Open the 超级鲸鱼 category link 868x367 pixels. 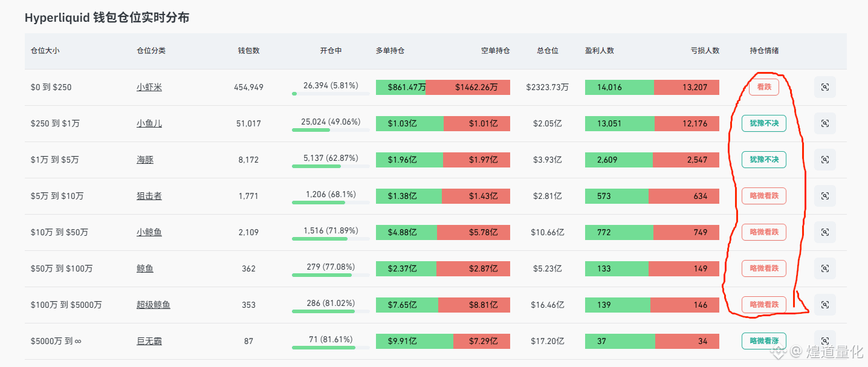pyautogui.click(x=154, y=305)
